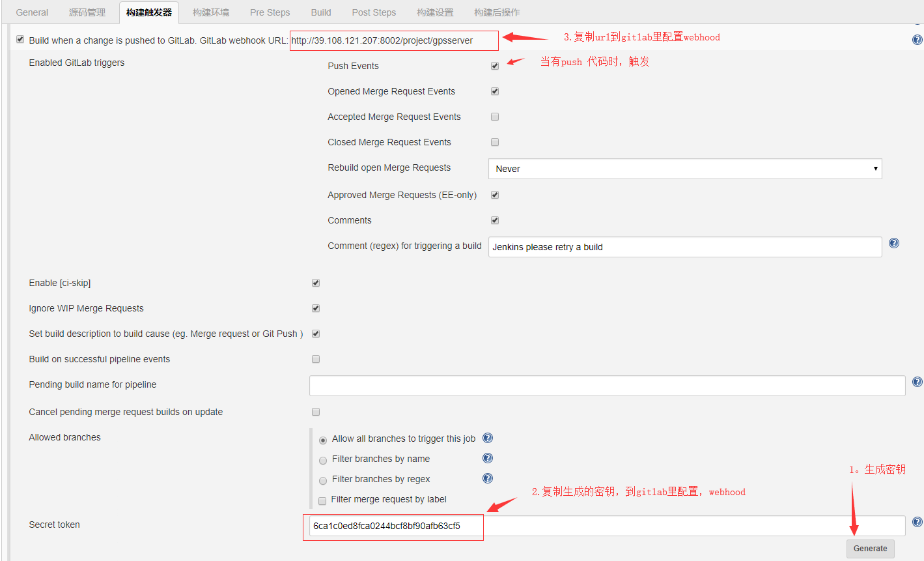The image size is (924, 561).
Task: Toggle Approved Merge Requests (EE-only) checkbox
Action: (x=495, y=195)
